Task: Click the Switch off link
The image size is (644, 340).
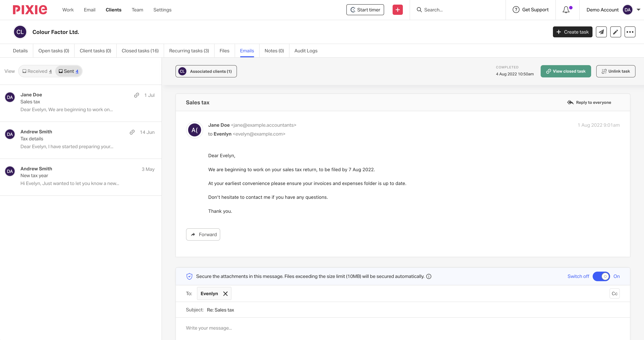Action: click(x=578, y=276)
